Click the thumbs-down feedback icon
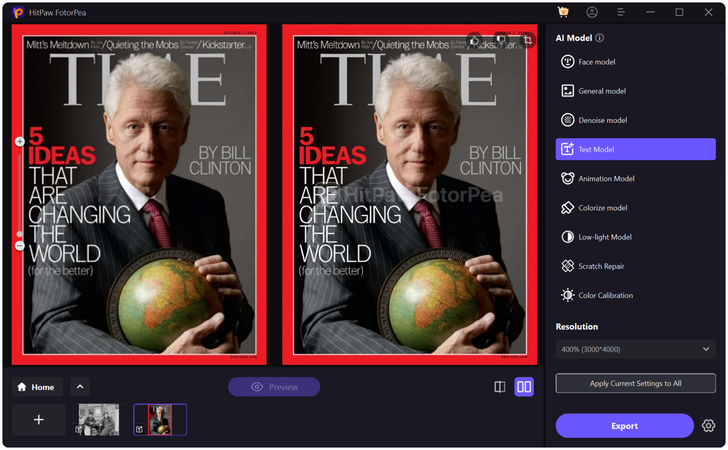This screenshot has height=450, width=728. point(501,40)
